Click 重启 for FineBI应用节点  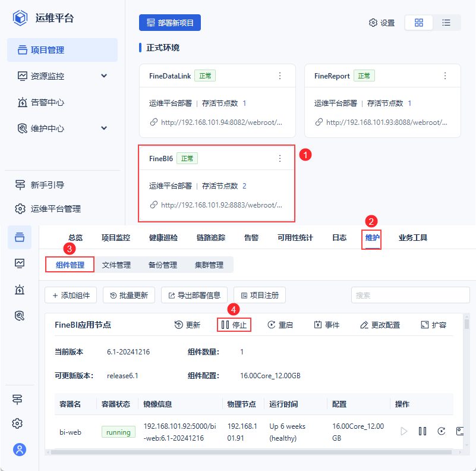pyautogui.click(x=280, y=325)
